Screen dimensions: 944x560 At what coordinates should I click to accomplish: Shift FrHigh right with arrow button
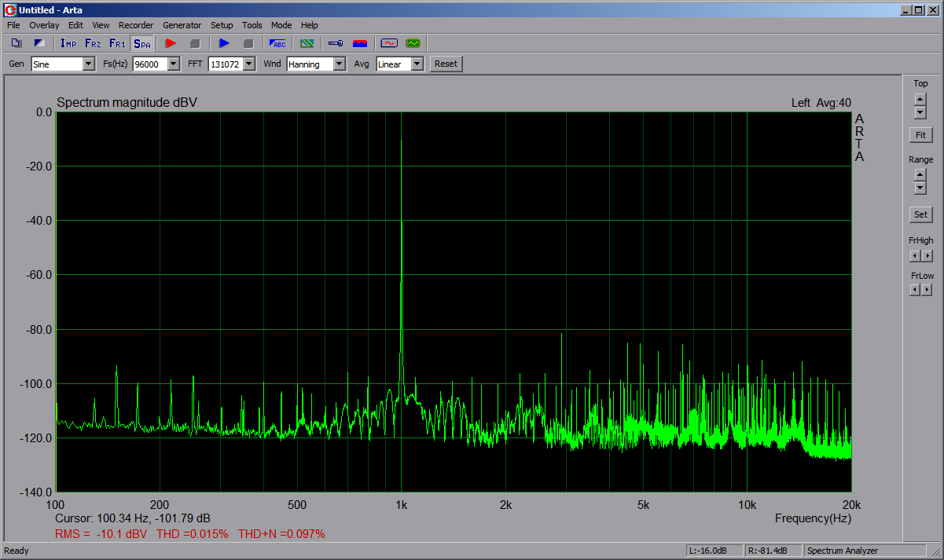(x=927, y=256)
